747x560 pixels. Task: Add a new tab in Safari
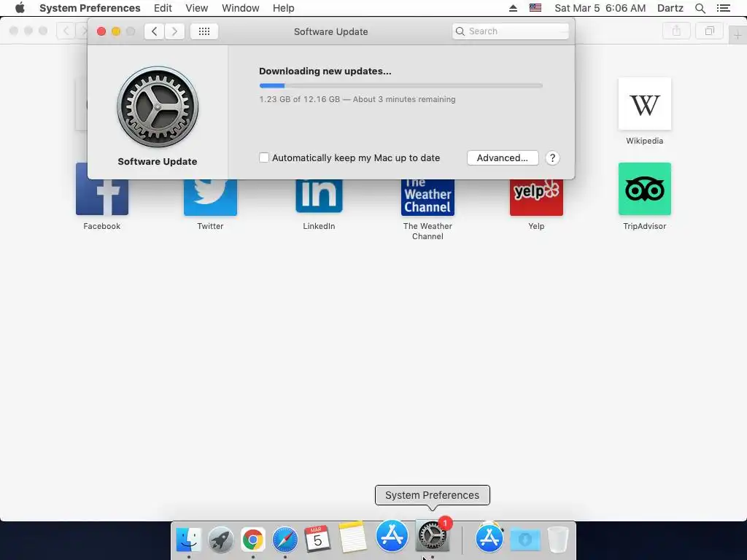pyautogui.click(x=738, y=35)
